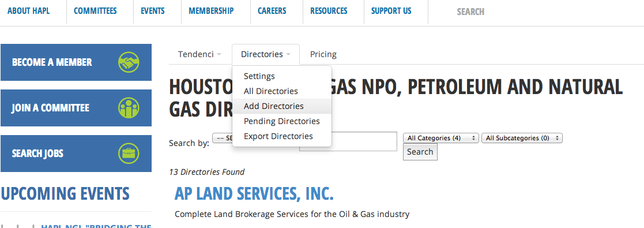
Task: Click the handshake icon on Become a Member
Action: 129,62
